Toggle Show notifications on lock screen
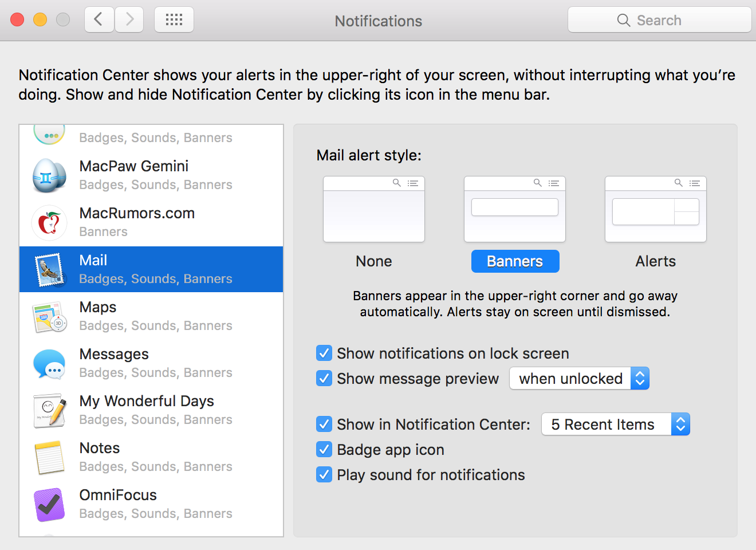756x550 pixels. (324, 353)
